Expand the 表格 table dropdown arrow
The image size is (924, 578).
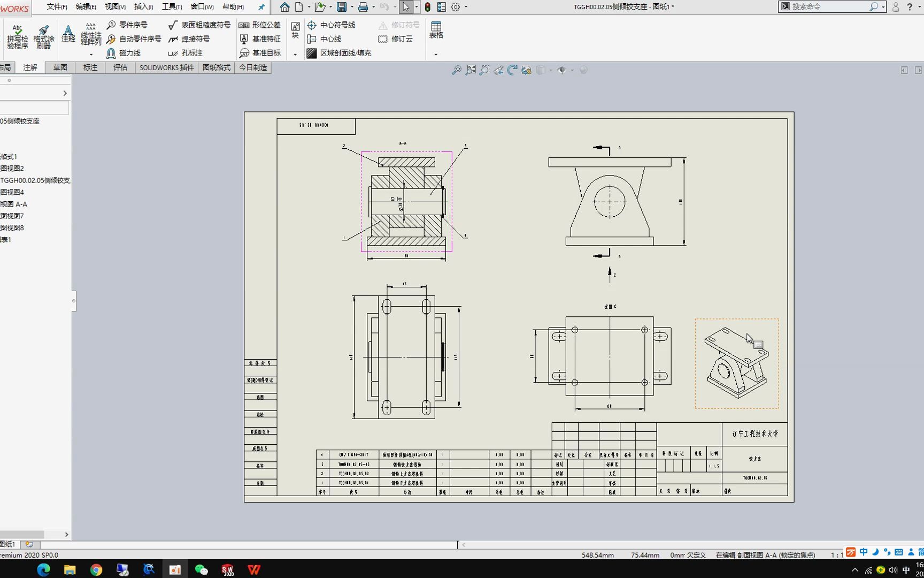click(x=436, y=54)
